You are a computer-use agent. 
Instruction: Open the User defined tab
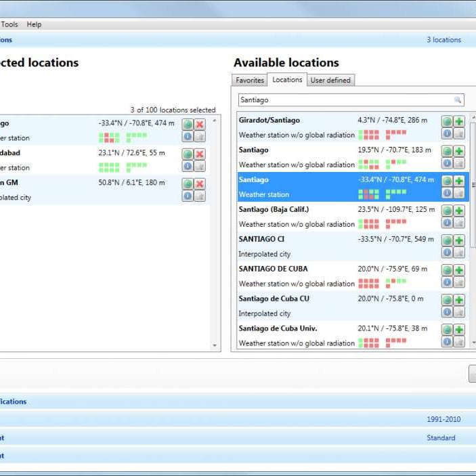pos(330,81)
